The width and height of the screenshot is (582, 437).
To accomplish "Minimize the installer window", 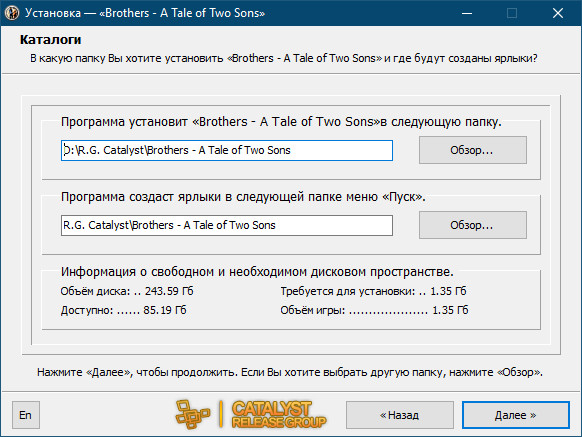I will click(x=467, y=13).
